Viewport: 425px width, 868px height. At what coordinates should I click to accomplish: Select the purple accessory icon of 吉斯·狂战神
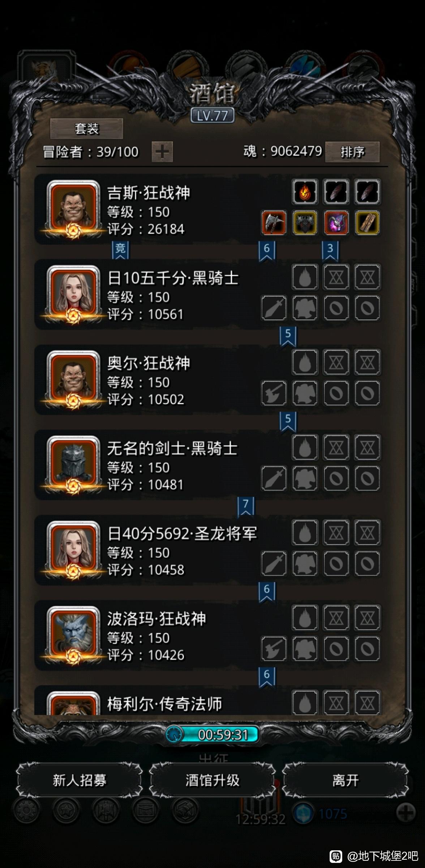tap(336, 223)
